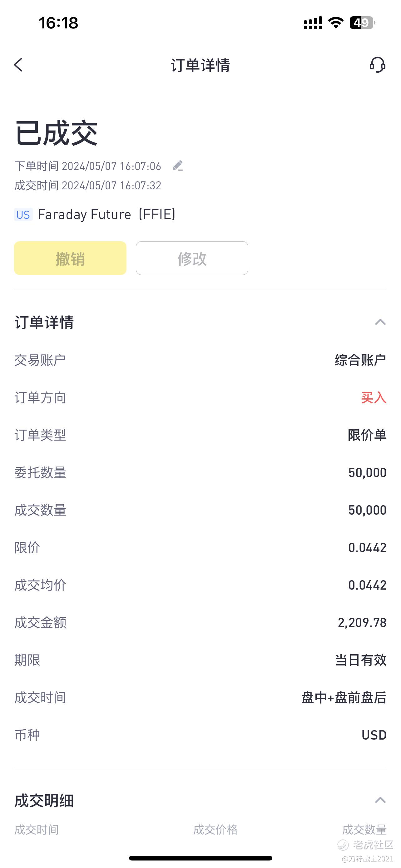Open customer service headset icon
This screenshot has width=401, height=868.
point(378,65)
